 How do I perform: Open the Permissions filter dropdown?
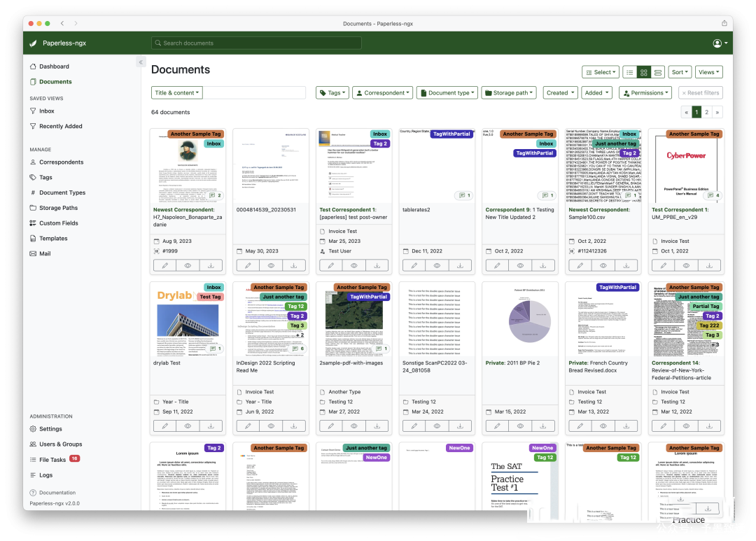(646, 93)
